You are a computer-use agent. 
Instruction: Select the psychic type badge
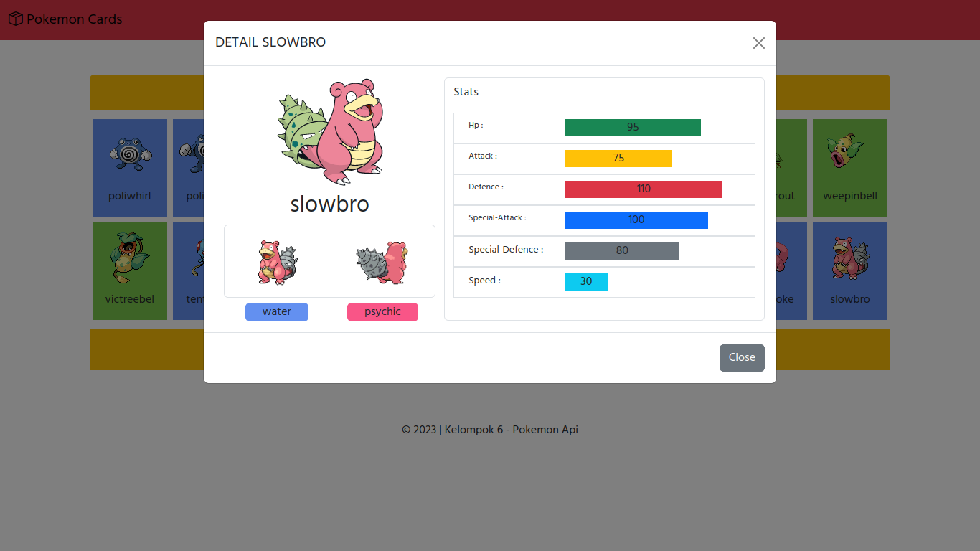point(382,312)
